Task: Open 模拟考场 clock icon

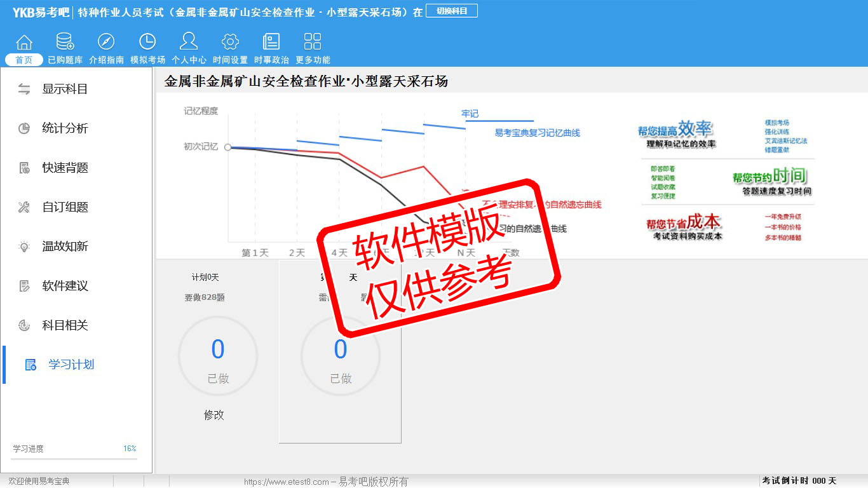Action: [147, 43]
